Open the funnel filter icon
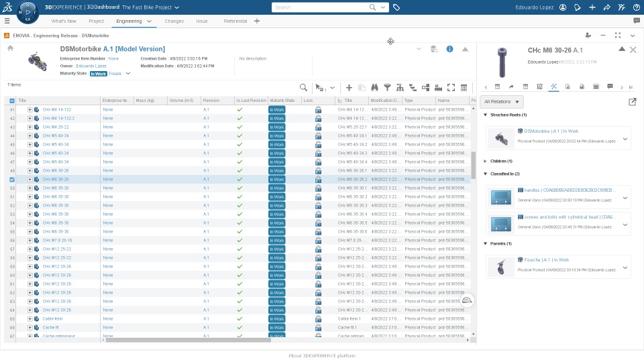Viewport: 644px width, 362px height. 387,87
